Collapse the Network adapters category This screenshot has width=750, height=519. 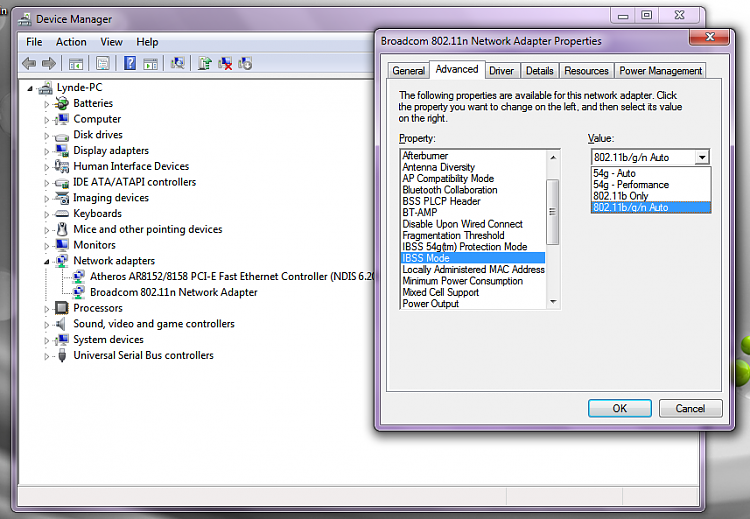[46, 261]
